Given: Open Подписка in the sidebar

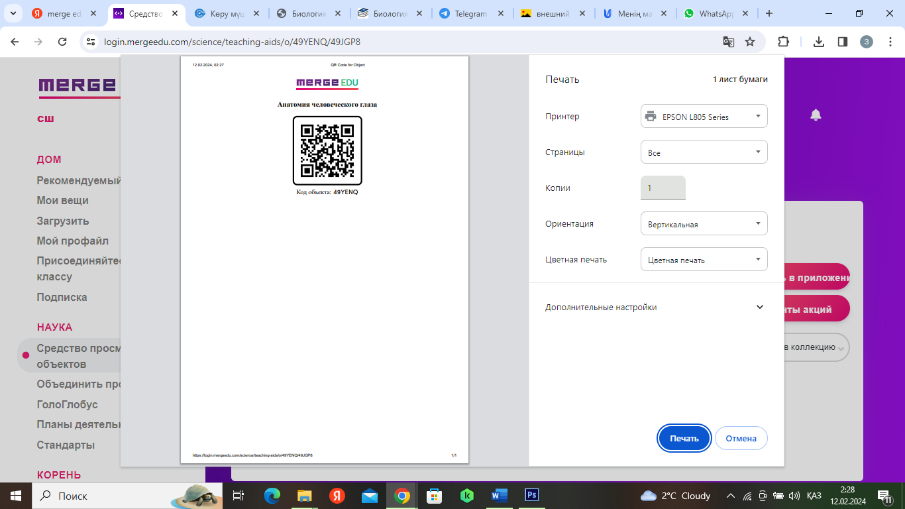Looking at the screenshot, I should tap(62, 297).
